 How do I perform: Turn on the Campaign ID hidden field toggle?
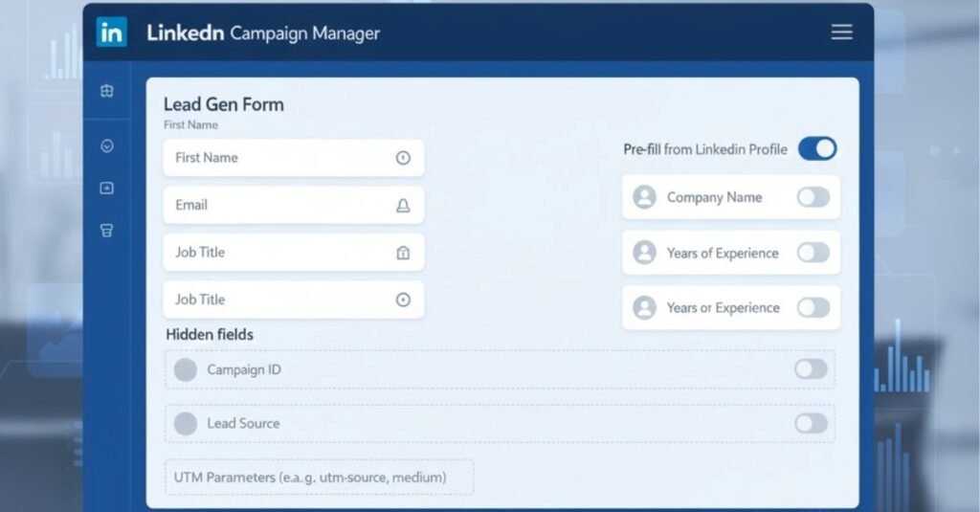[811, 369]
